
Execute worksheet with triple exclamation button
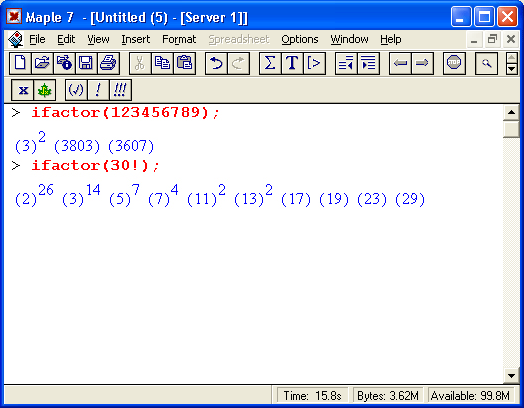pos(120,90)
